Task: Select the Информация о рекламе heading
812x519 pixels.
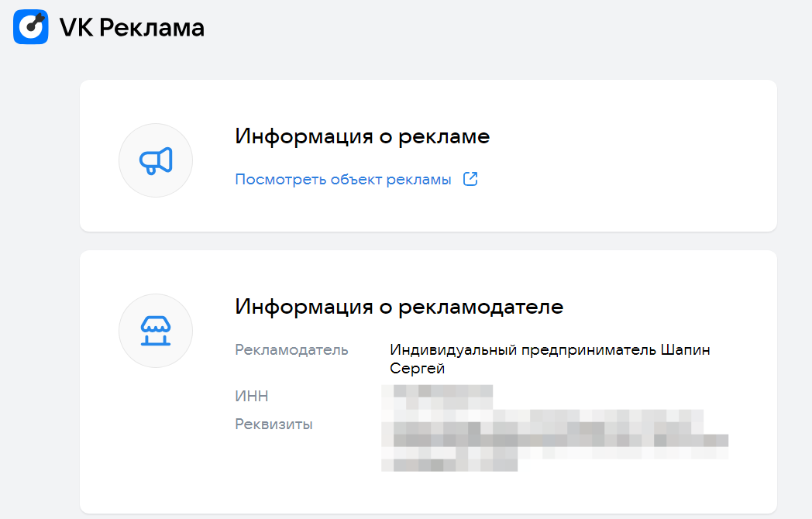Action: [363, 137]
